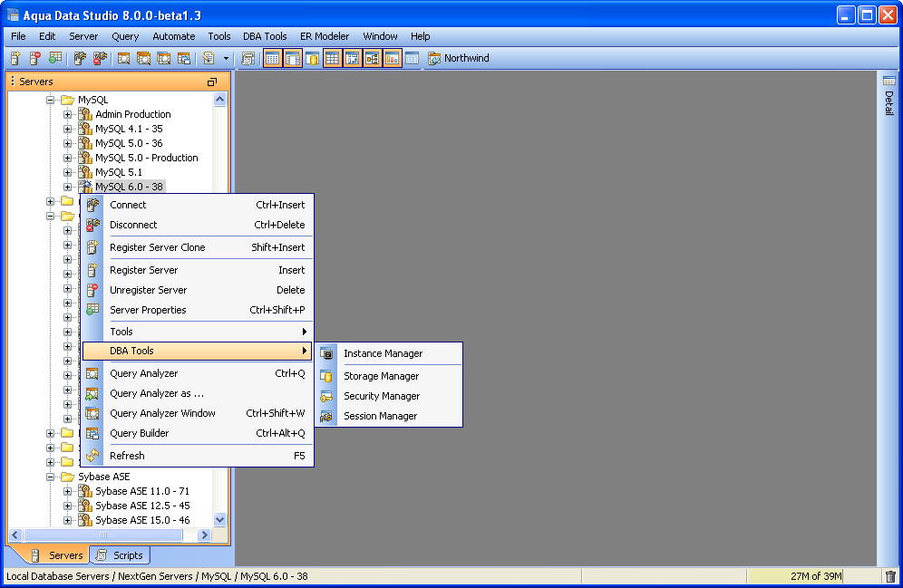Open Session Manager from the submenu
The width and height of the screenshot is (903, 588).
(389, 416)
